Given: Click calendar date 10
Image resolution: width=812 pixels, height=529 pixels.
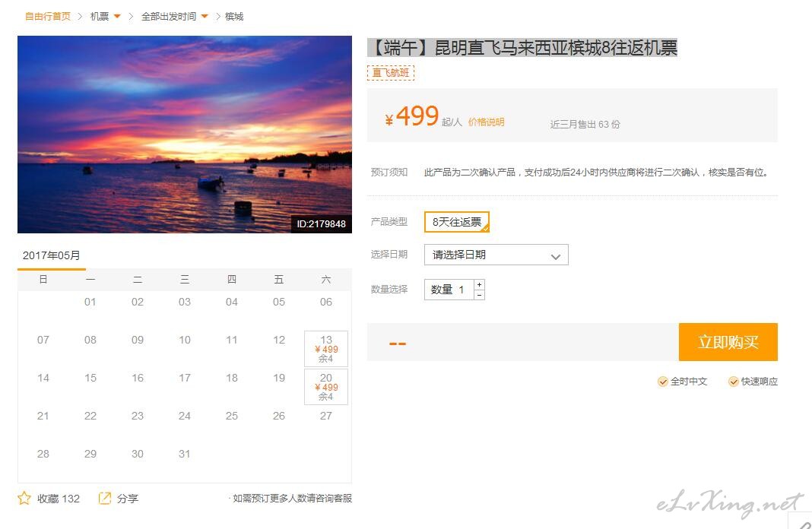Looking at the screenshot, I should point(185,340).
